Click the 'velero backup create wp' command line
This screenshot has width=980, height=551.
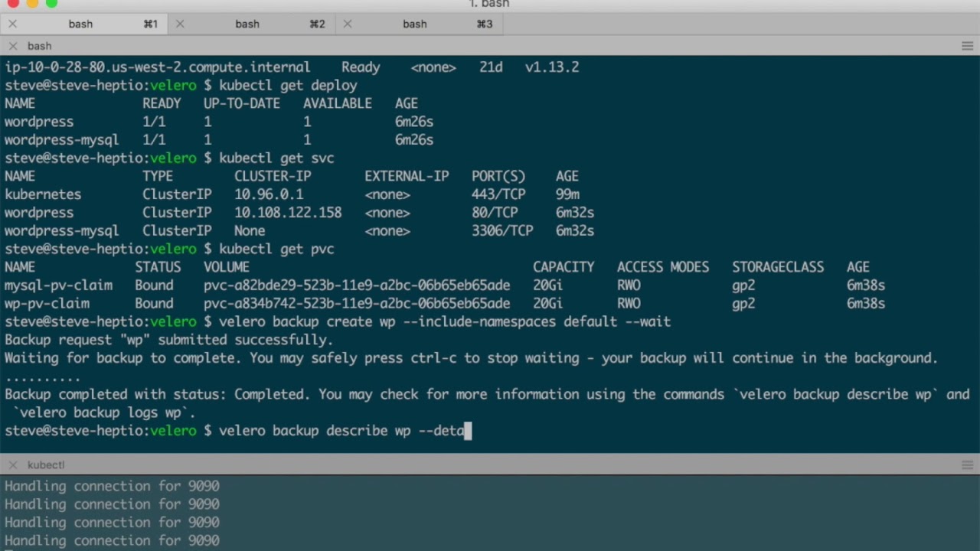click(x=445, y=322)
